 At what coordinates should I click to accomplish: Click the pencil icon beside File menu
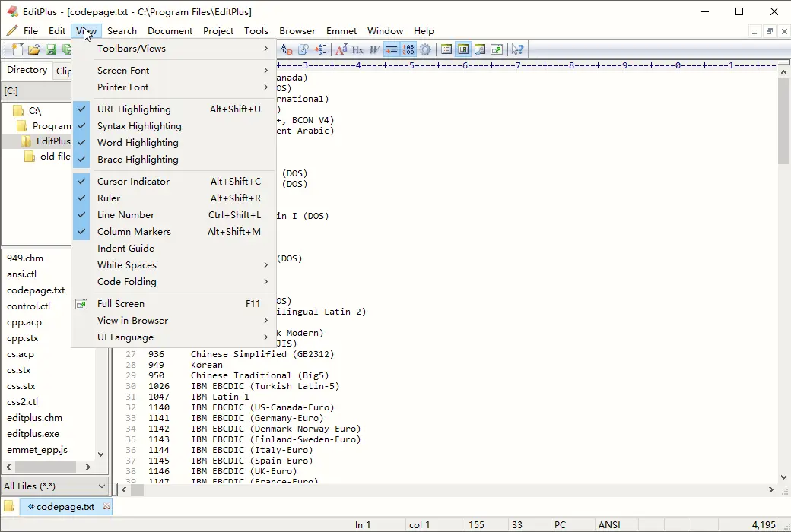click(x=11, y=30)
